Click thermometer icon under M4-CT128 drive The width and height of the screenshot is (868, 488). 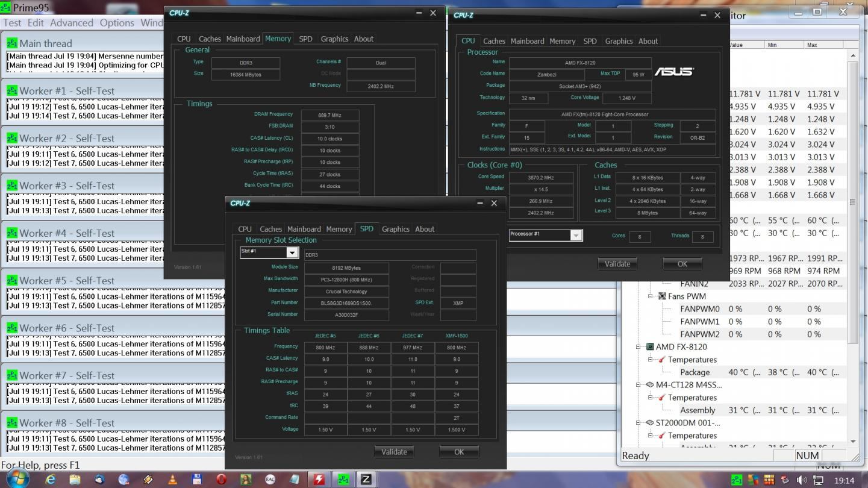click(662, 397)
